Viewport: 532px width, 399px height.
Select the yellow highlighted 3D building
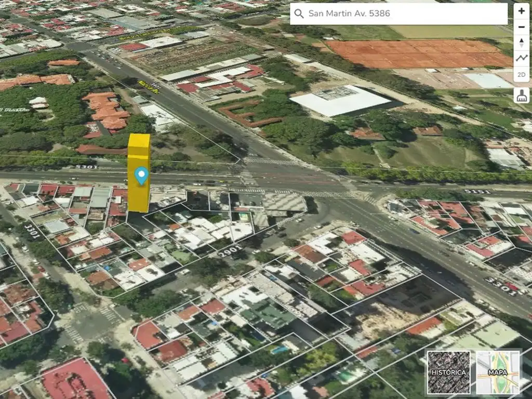click(139, 197)
